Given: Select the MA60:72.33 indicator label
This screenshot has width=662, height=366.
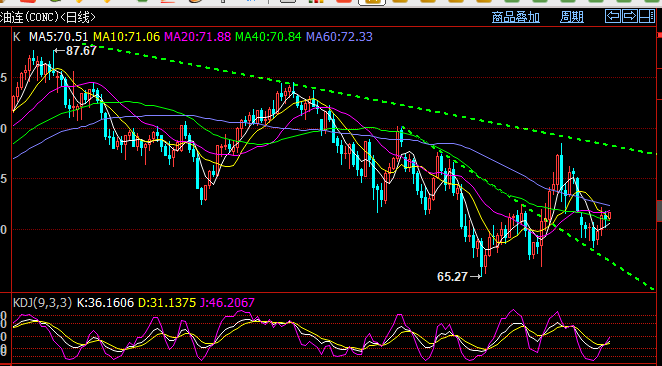Looking at the screenshot, I should pyautogui.click(x=339, y=37).
